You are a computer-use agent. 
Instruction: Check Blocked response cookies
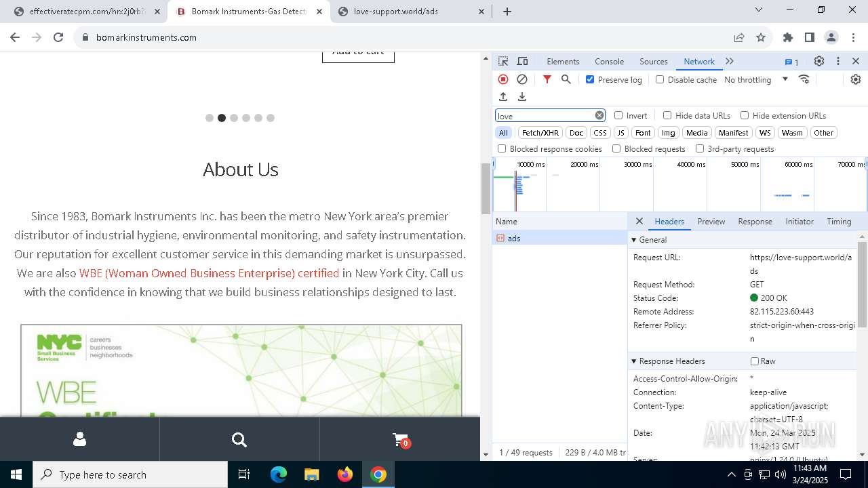502,148
